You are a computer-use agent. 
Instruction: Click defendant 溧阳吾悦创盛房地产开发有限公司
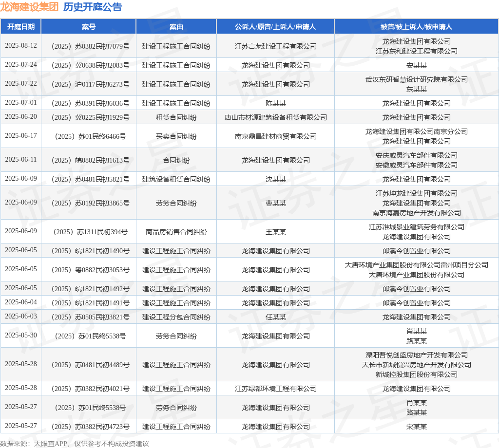pos(417,355)
